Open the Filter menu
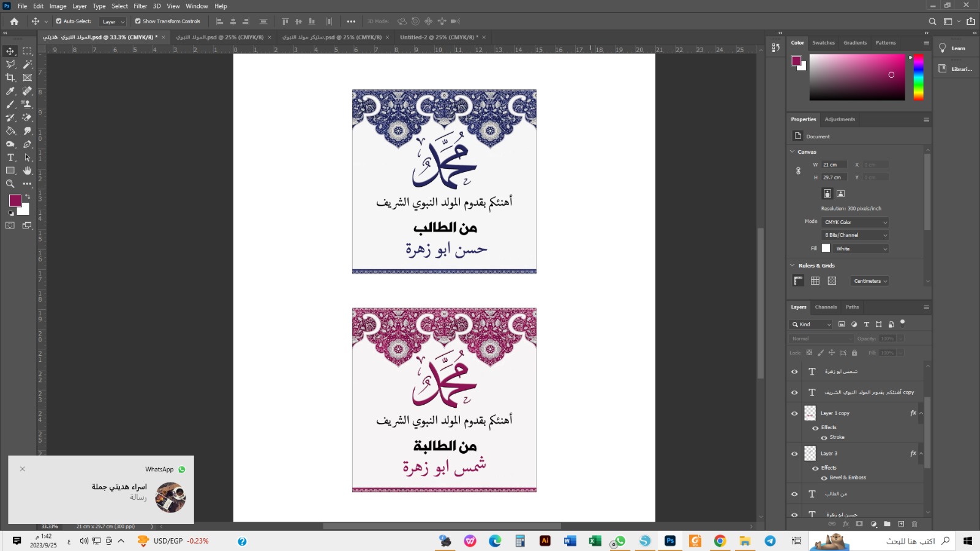The width and height of the screenshot is (980, 551). tap(140, 6)
